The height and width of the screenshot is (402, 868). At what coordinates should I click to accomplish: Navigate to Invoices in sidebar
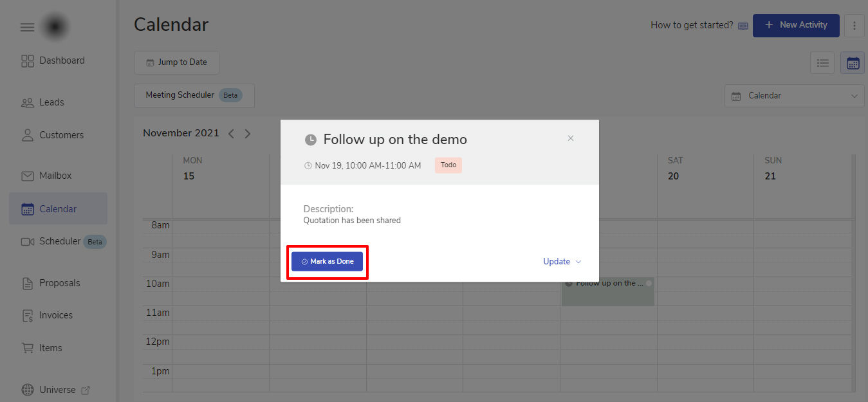[x=55, y=315]
